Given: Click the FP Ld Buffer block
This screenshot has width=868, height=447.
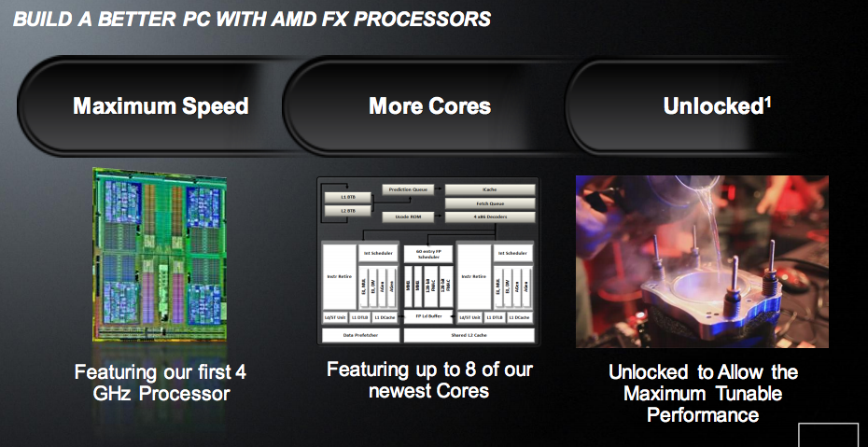Looking at the screenshot, I should 427,318.
